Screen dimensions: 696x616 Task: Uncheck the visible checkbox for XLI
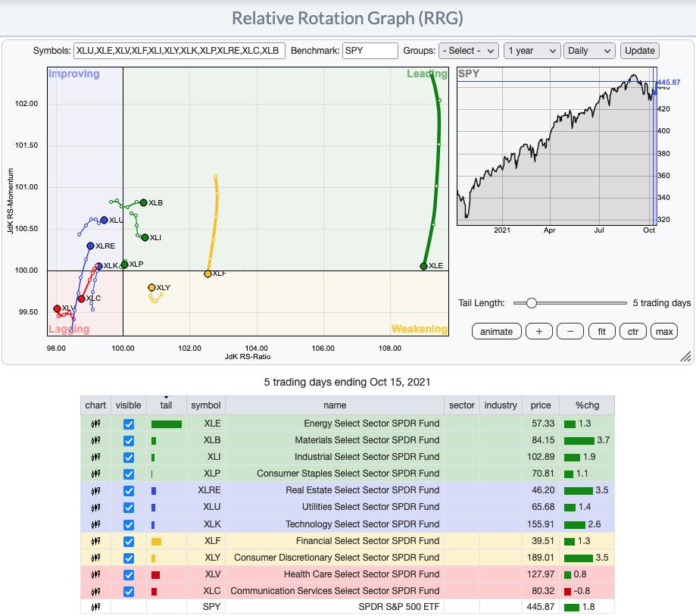pos(129,458)
